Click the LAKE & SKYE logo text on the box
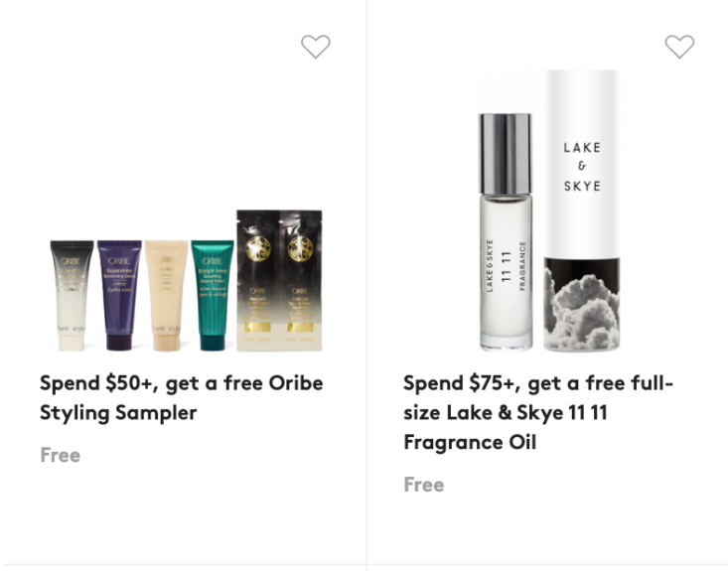 click(582, 167)
